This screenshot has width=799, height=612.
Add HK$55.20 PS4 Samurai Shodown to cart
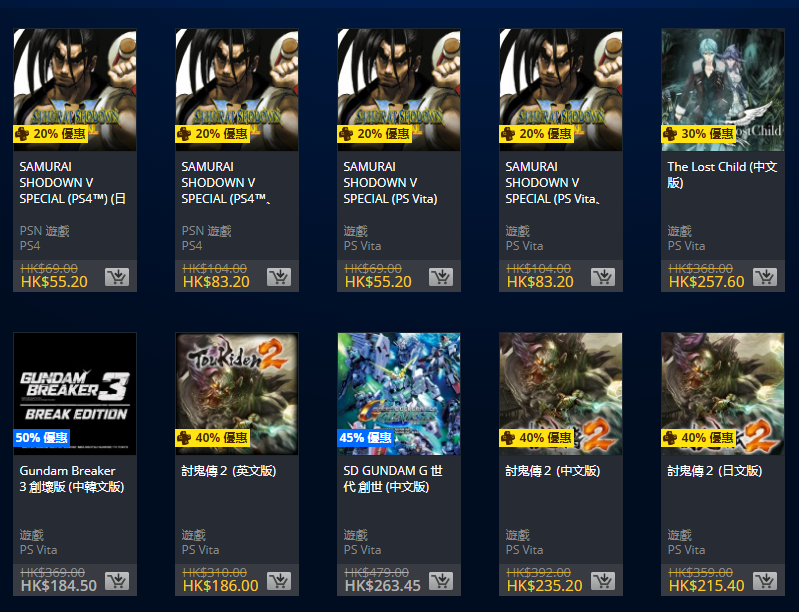pos(117,277)
